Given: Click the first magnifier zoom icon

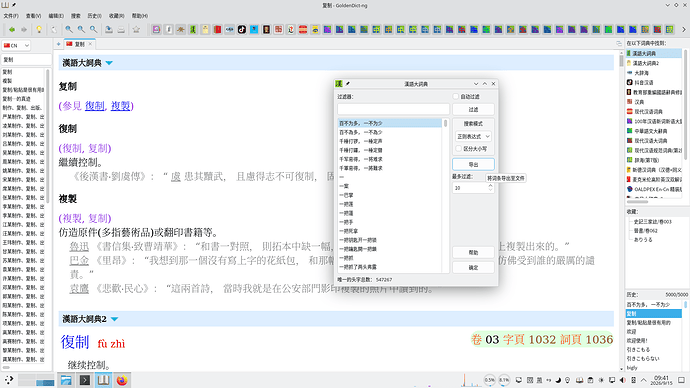Looking at the screenshot, I should pos(69,29).
